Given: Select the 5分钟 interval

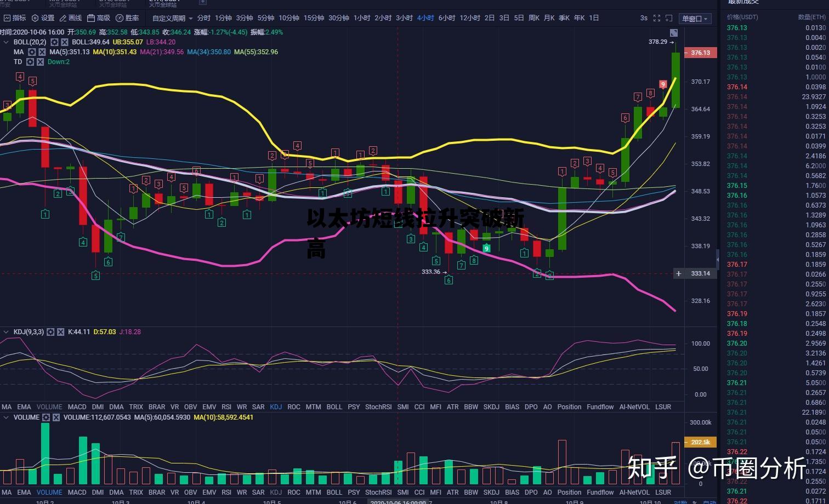Looking at the screenshot, I should click(x=266, y=18).
